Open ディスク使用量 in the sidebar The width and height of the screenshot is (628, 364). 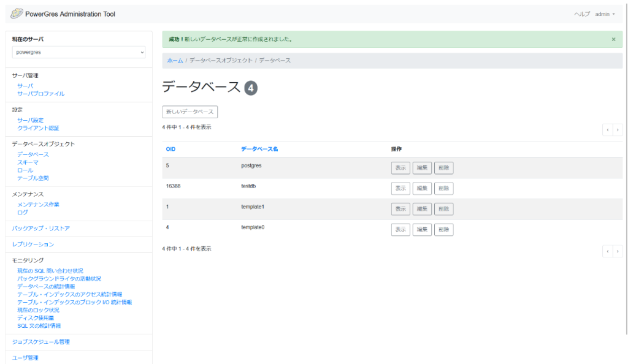(x=36, y=318)
